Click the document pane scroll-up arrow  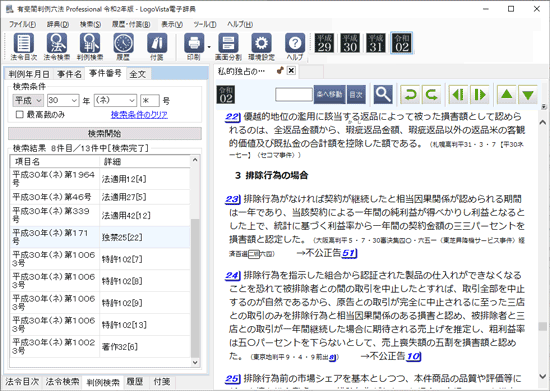coord(543,122)
